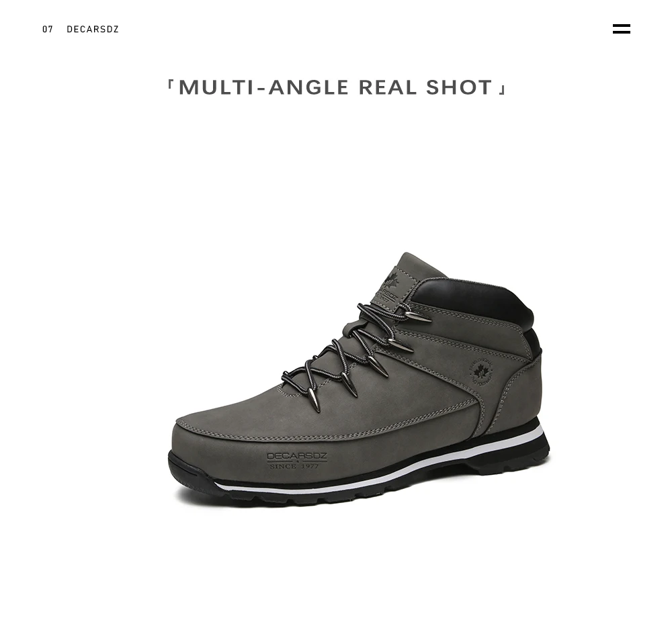672x630 pixels.
Task: Click the gray heel counter panel
Action: 521,390
